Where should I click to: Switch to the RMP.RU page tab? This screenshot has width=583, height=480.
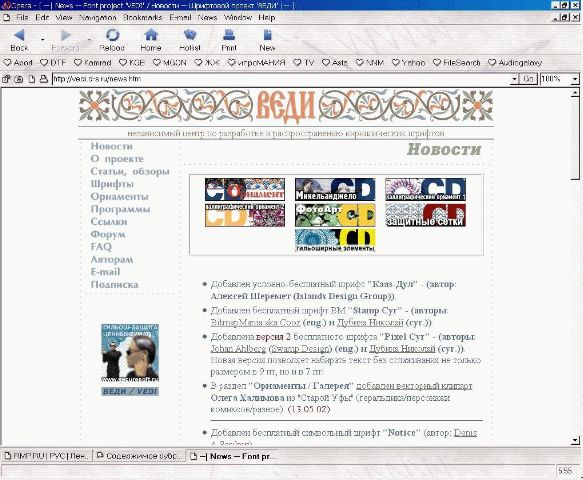click(x=46, y=456)
